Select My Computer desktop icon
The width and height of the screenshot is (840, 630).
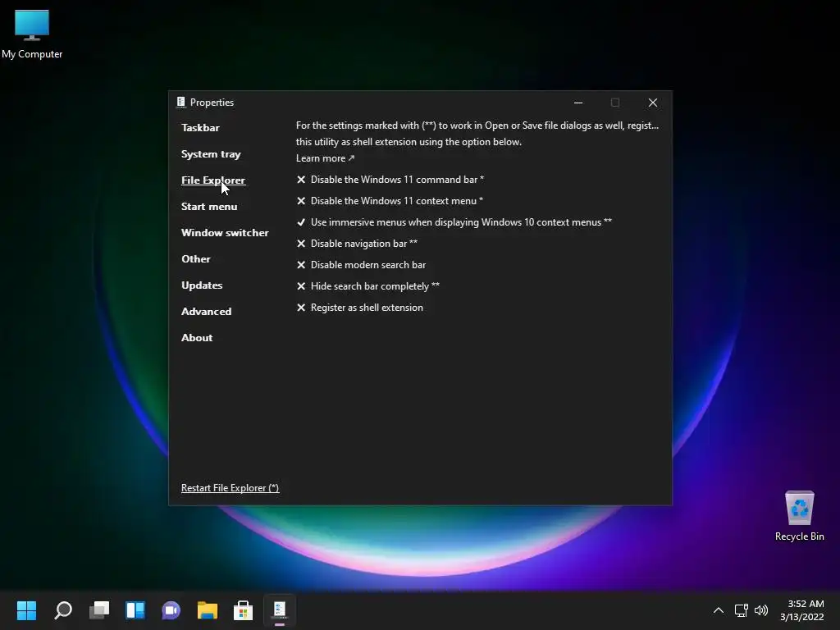(32, 34)
